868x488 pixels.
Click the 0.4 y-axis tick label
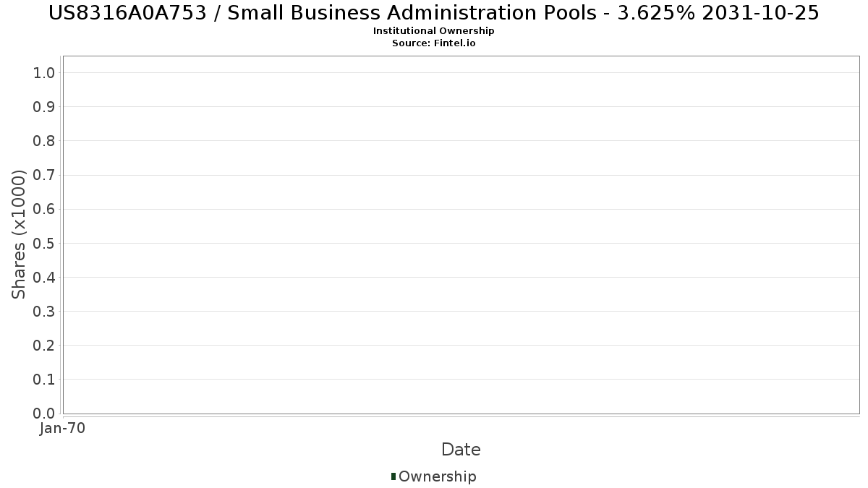click(x=44, y=277)
